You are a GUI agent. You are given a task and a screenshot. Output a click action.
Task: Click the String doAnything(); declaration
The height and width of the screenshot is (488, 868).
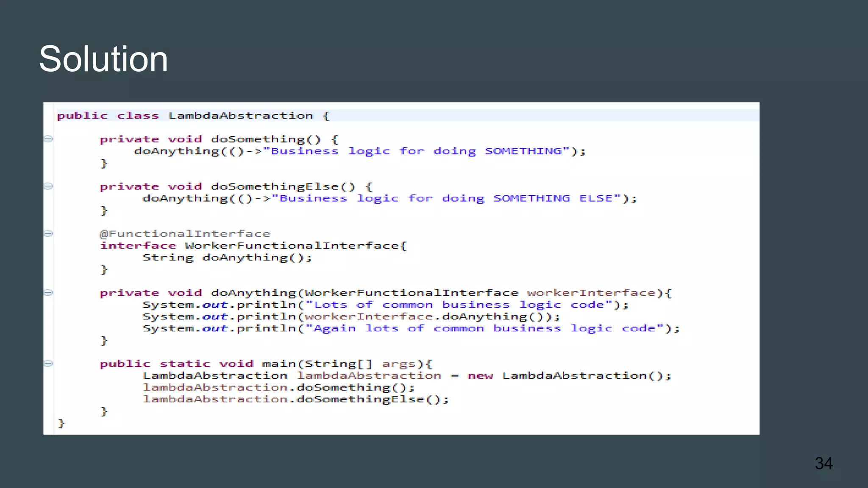point(227,258)
